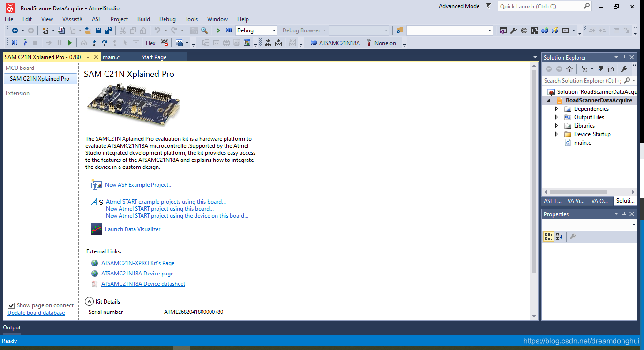Screen dimensions: 644x350
Task: Click Update board database link
Action: (x=36, y=313)
